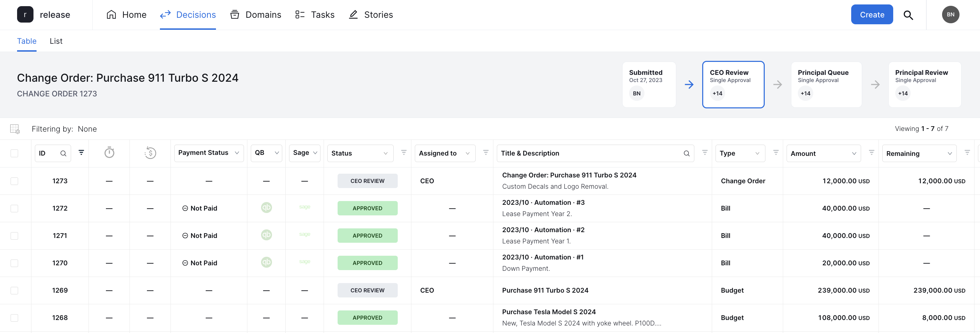This screenshot has height=333, width=980.
Task: Expand the Payment Status dropdown
Action: pos(209,153)
